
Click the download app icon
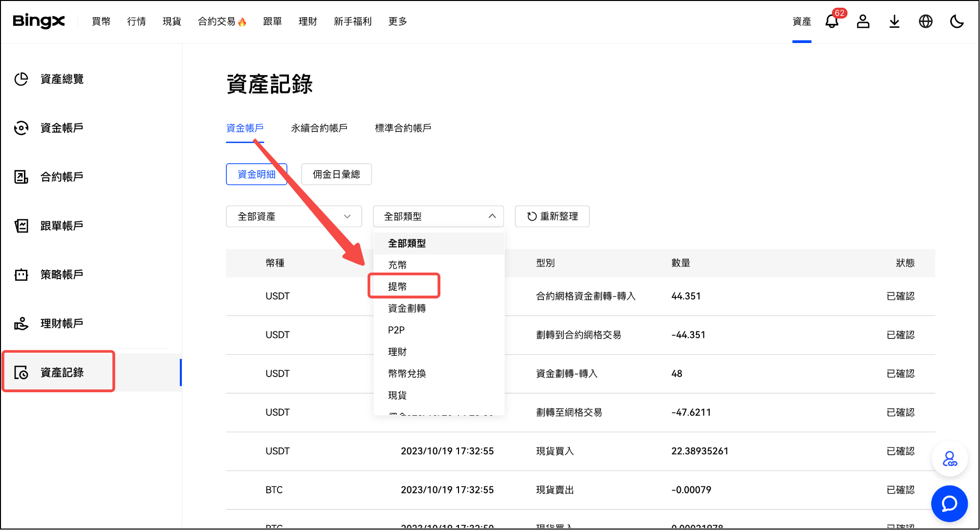coord(894,21)
